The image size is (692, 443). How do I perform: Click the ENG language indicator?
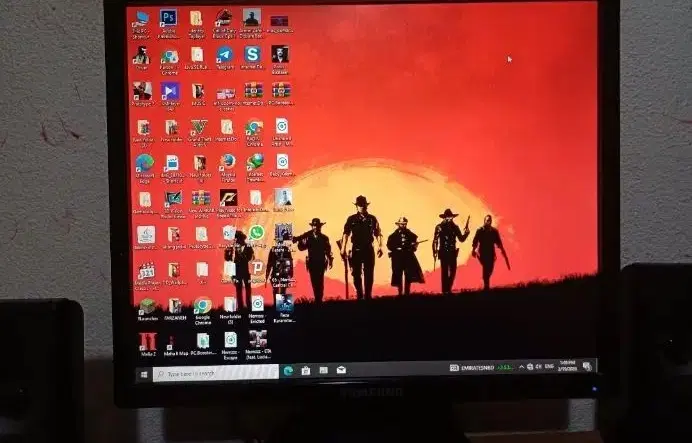coord(549,367)
